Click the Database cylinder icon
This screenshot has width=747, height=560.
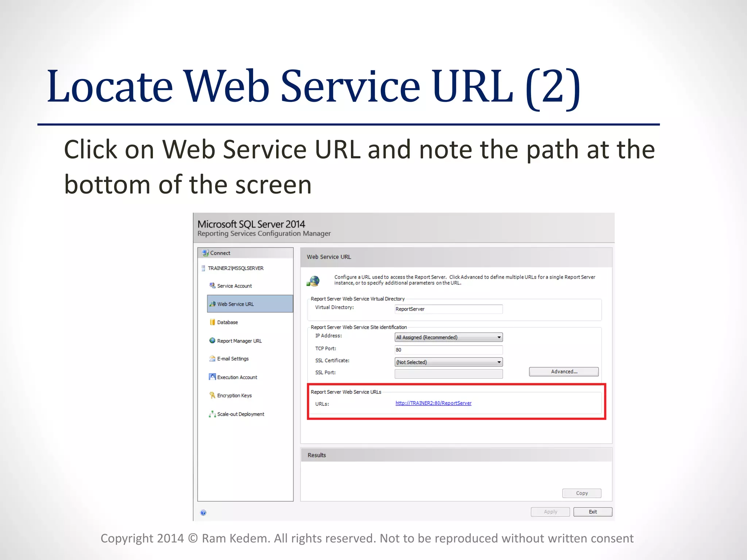pyautogui.click(x=212, y=322)
